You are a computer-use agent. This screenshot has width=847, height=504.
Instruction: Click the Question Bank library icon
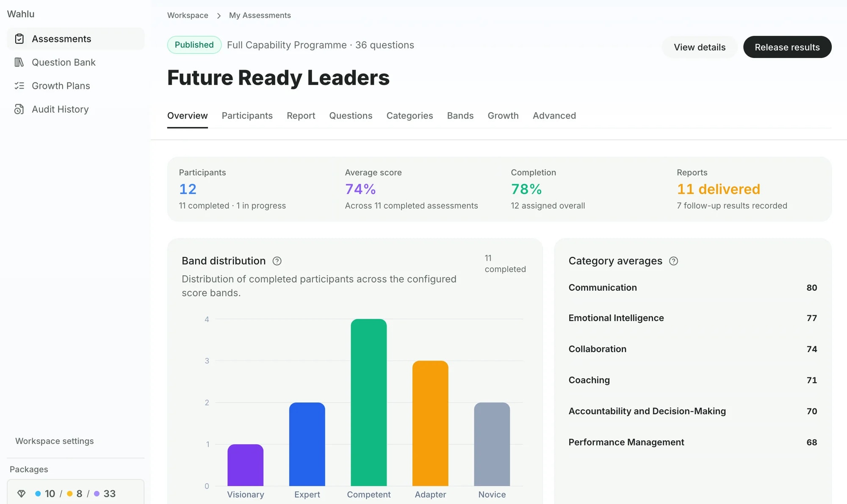19,62
